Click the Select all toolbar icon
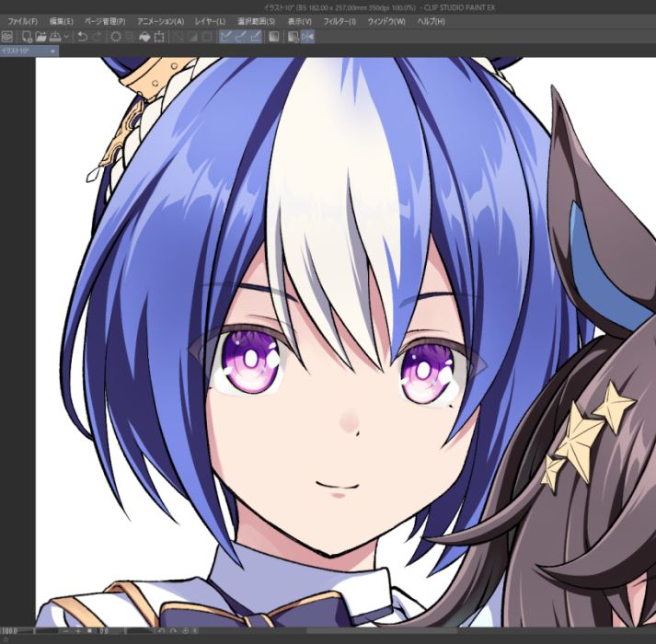Viewport: 656px width, 644px height. coord(178,37)
